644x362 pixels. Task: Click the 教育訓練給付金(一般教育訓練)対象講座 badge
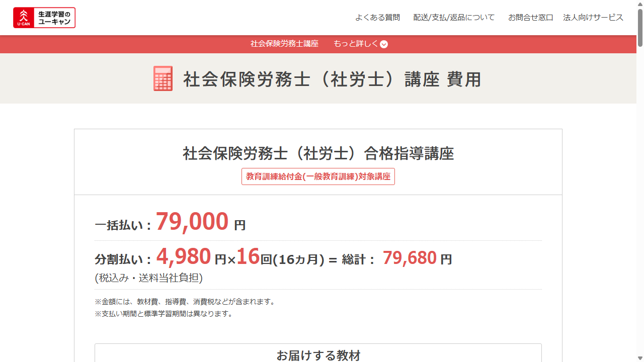point(318,176)
